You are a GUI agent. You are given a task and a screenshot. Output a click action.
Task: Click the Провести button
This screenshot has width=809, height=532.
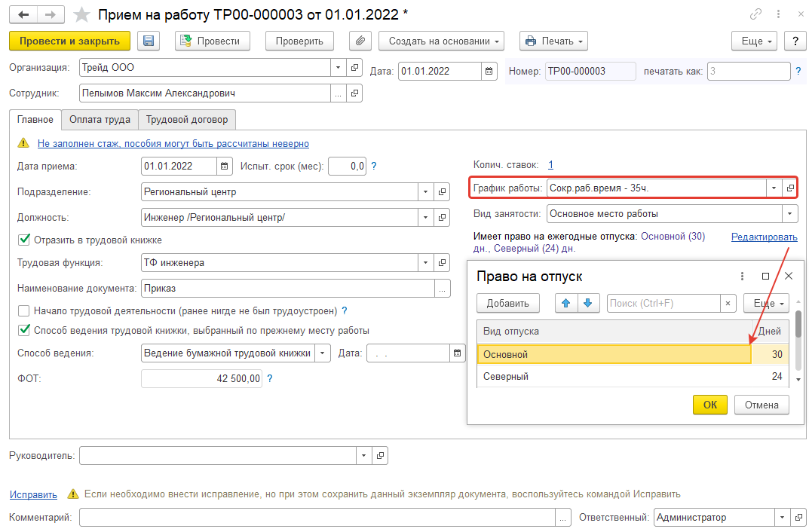213,41
